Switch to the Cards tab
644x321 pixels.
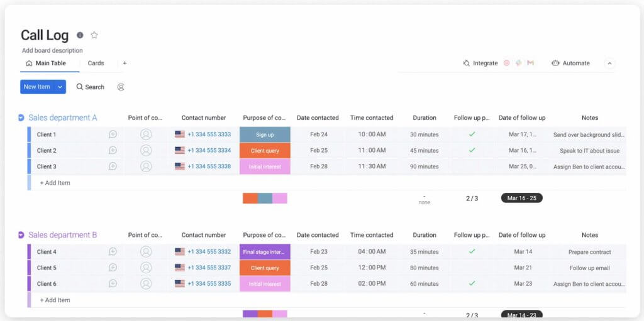pyautogui.click(x=96, y=63)
